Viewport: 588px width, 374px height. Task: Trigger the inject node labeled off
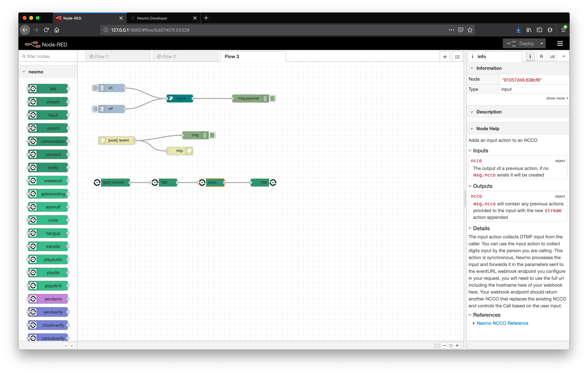coord(95,109)
